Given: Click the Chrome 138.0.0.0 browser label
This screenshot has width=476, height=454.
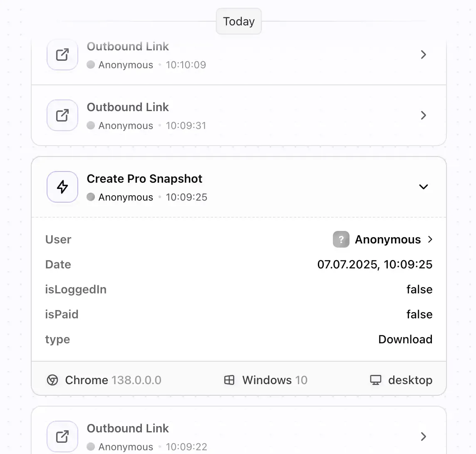Looking at the screenshot, I should [113, 380].
